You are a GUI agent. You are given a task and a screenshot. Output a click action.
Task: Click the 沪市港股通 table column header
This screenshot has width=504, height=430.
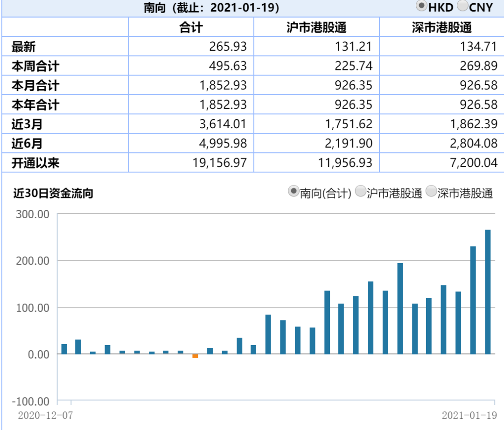pos(316,28)
